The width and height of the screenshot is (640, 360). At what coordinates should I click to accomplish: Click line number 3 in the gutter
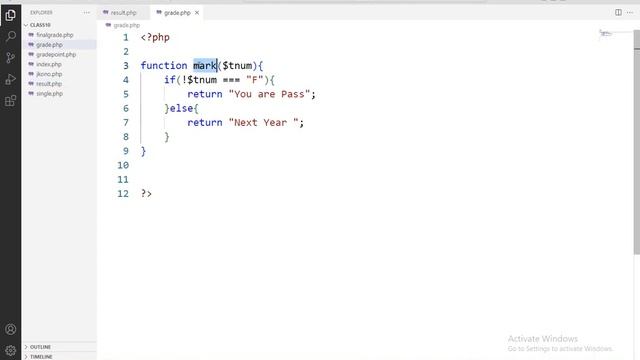point(126,66)
